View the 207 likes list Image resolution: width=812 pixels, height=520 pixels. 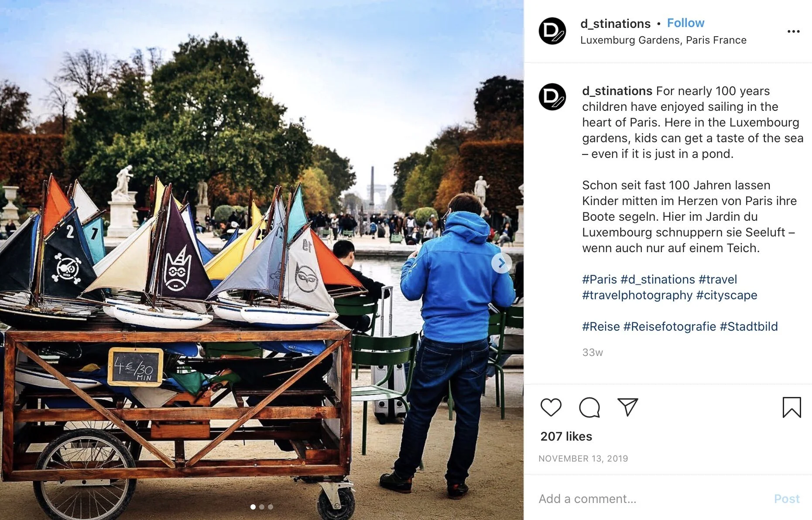pyautogui.click(x=566, y=436)
